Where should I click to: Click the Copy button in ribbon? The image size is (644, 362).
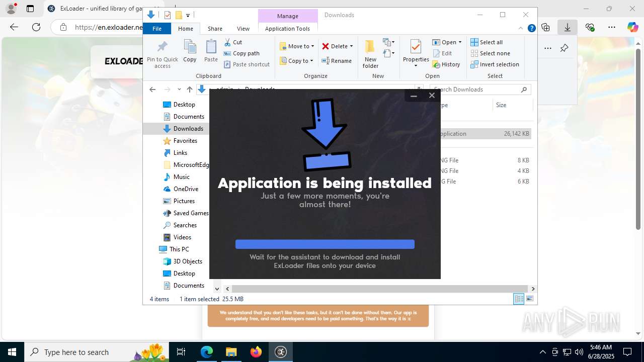pyautogui.click(x=190, y=52)
